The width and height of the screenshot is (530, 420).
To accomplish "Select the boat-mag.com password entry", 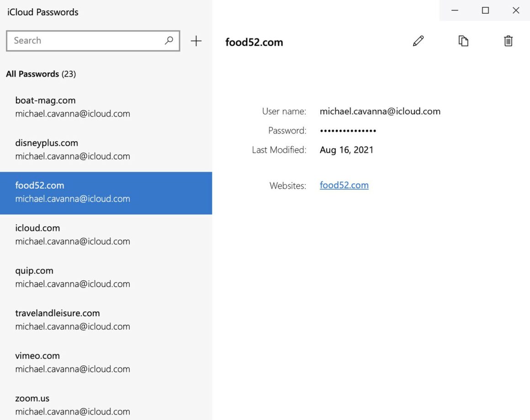I will [x=72, y=106].
